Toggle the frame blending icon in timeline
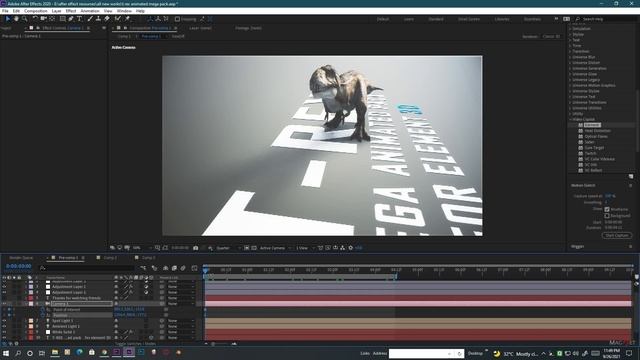This screenshot has height=360, width=640. pos(174,268)
